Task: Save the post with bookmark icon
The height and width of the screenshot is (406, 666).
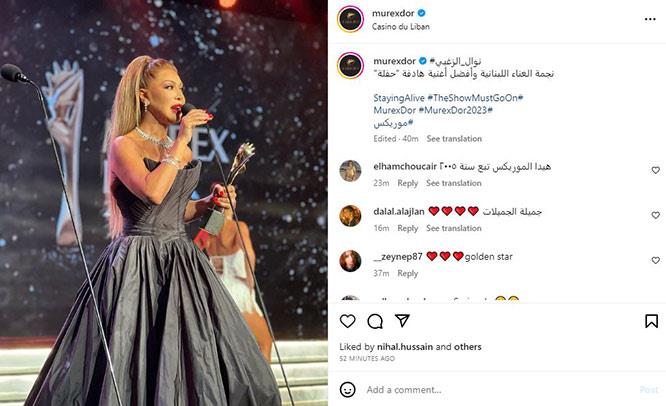Action: [651, 321]
